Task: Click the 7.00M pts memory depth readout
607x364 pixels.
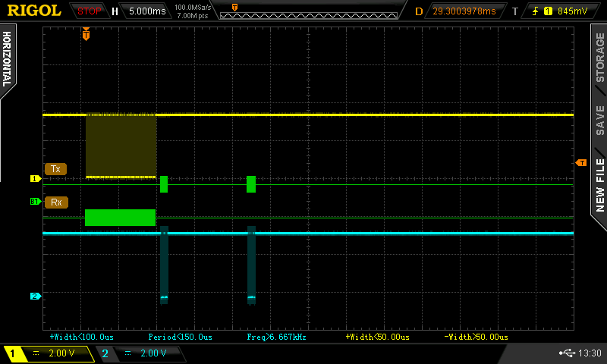Action: [x=193, y=16]
